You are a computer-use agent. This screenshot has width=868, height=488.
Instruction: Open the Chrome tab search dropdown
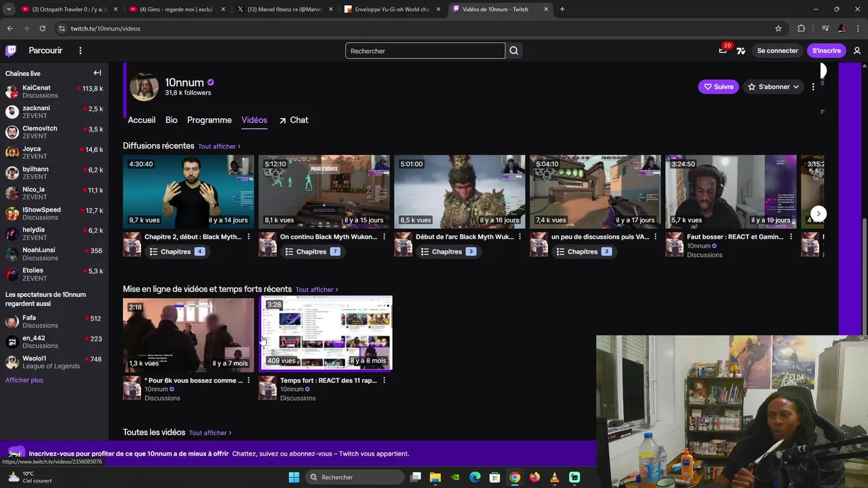tap(9, 9)
